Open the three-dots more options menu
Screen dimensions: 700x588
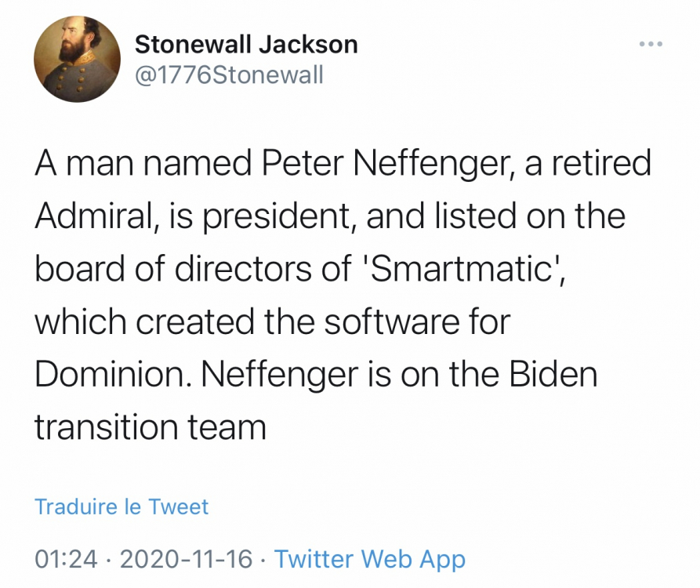tap(650, 44)
